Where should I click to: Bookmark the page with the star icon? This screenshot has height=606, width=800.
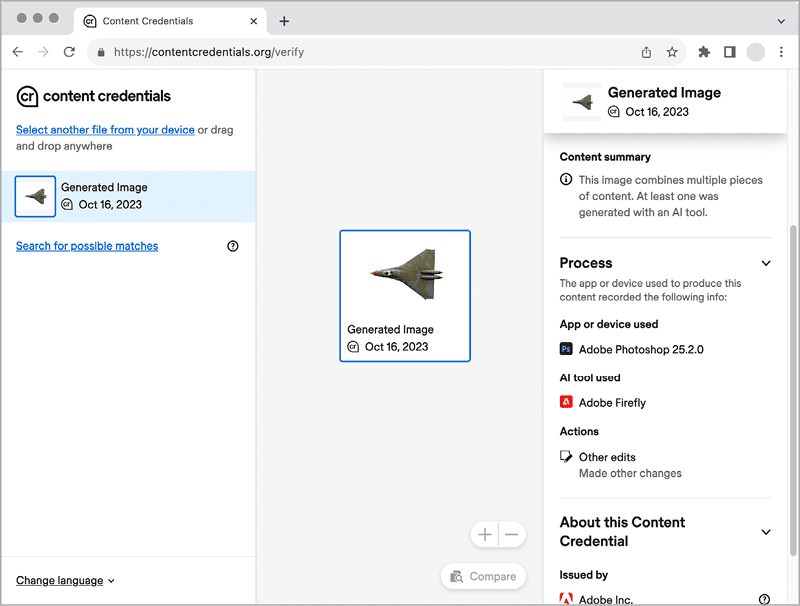coord(672,52)
